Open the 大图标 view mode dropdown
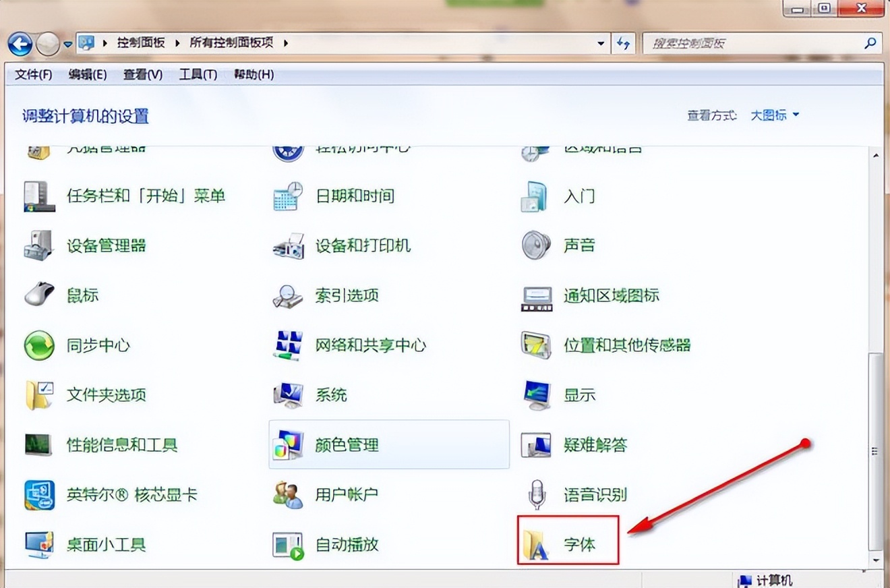The height and width of the screenshot is (588, 890). click(x=774, y=115)
